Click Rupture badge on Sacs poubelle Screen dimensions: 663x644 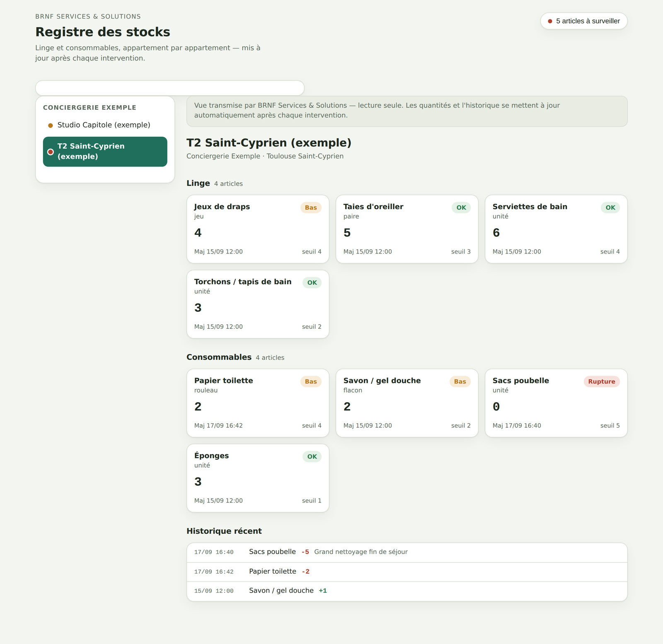[x=602, y=381]
